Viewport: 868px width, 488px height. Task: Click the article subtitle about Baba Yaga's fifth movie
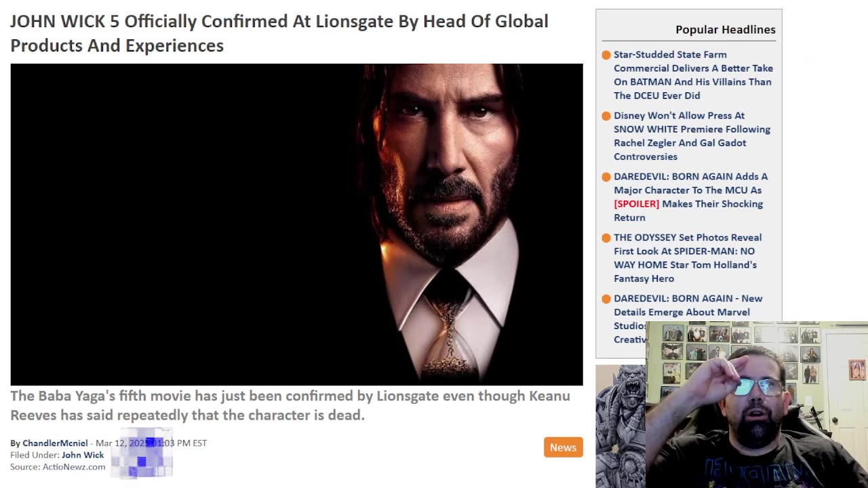point(290,405)
